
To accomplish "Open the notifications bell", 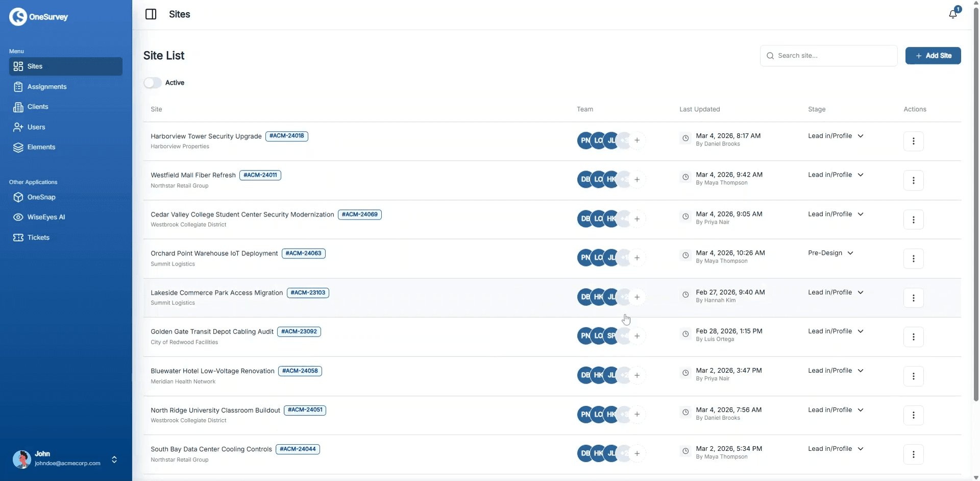I will point(953,14).
